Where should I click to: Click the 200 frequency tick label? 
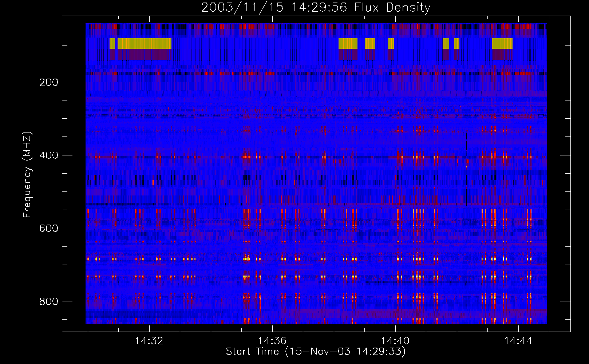click(49, 82)
